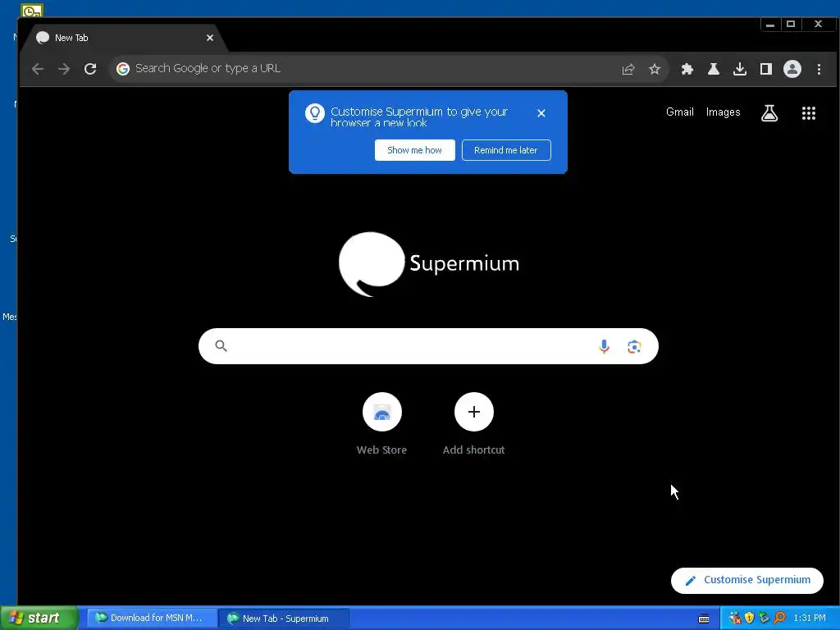Reload the current page
This screenshot has height=630, width=840.
click(x=90, y=69)
